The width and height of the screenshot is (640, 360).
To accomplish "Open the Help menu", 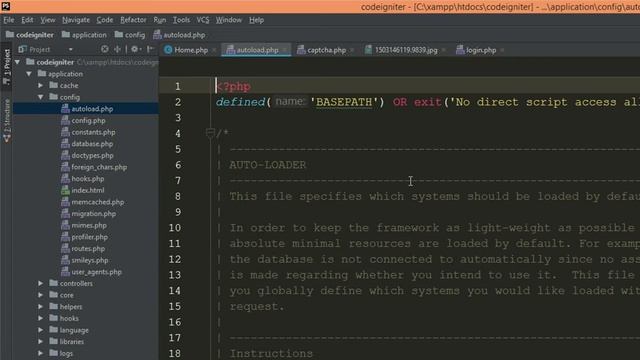I will (256, 20).
